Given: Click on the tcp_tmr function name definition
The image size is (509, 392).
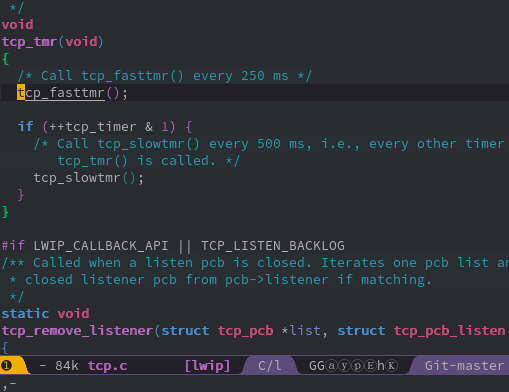Looking at the screenshot, I should pos(29,42).
